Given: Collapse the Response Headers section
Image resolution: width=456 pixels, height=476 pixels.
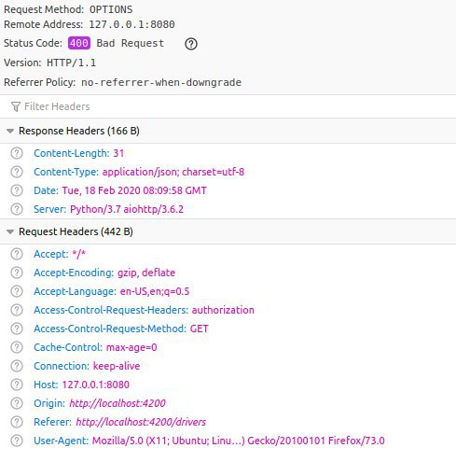Looking at the screenshot, I should [x=10, y=131].
